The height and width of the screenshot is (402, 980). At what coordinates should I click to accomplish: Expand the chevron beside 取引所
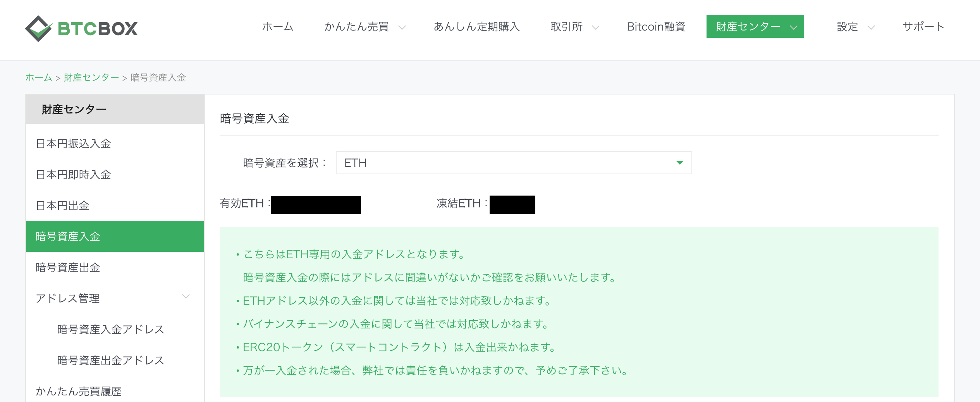click(596, 27)
